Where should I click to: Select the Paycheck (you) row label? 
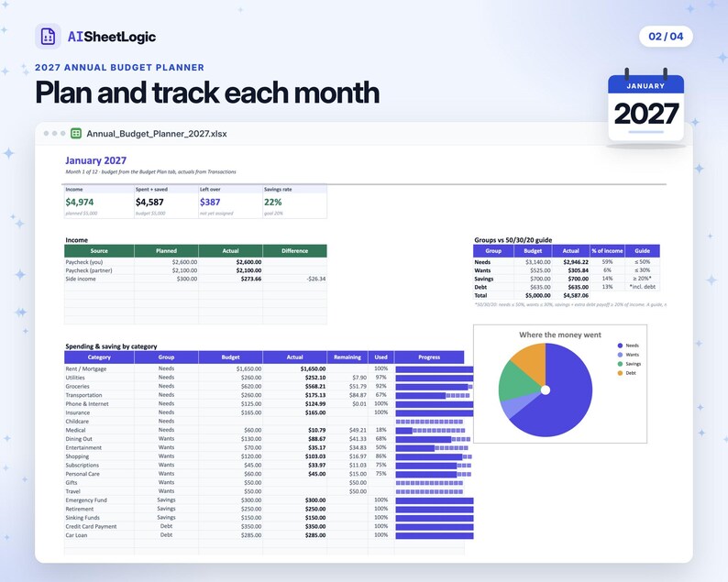(x=84, y=262)
